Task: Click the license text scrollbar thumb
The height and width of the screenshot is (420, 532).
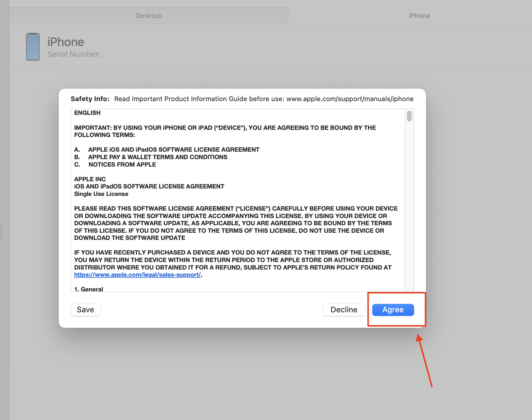Action: coord(409,116)
